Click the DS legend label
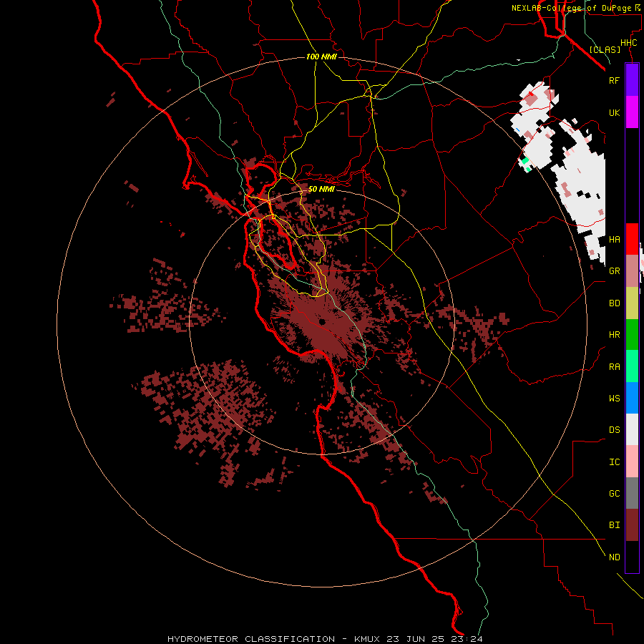Screen dimensions: 644x644 coord(614,430)
